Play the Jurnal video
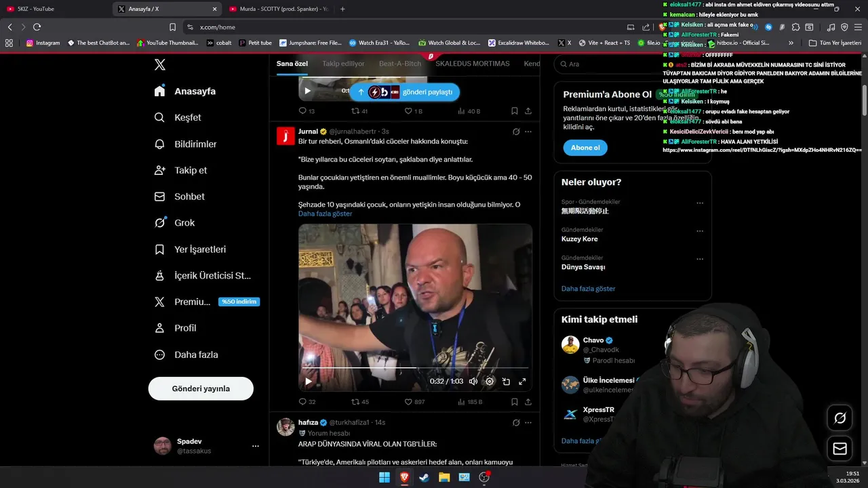868x488 pixels. pos(309,381)
